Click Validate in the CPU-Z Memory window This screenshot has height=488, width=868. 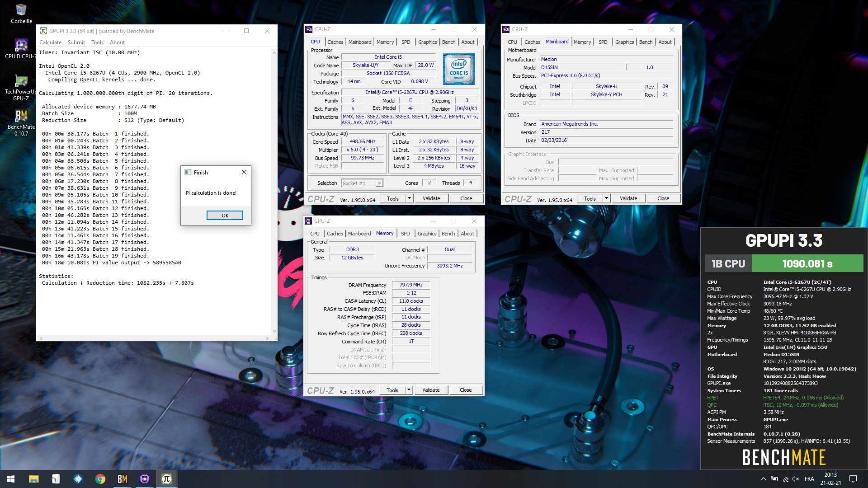click(431, 390)
